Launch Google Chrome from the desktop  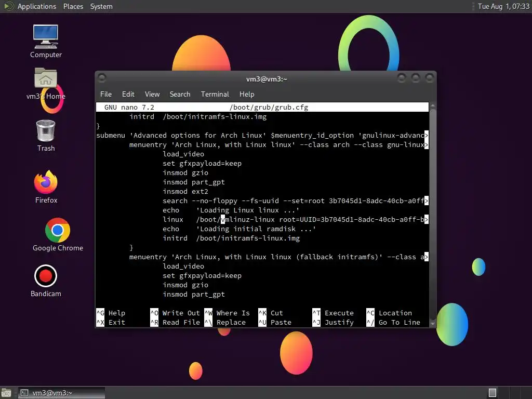click(x=58, y=234)
